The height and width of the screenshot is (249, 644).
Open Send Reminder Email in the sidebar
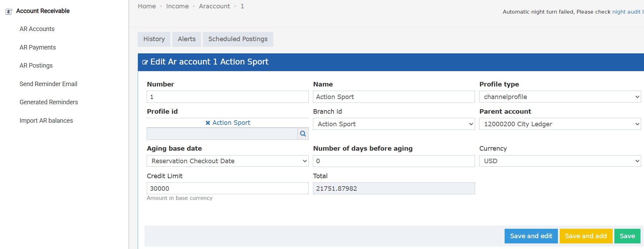point(48,84)
